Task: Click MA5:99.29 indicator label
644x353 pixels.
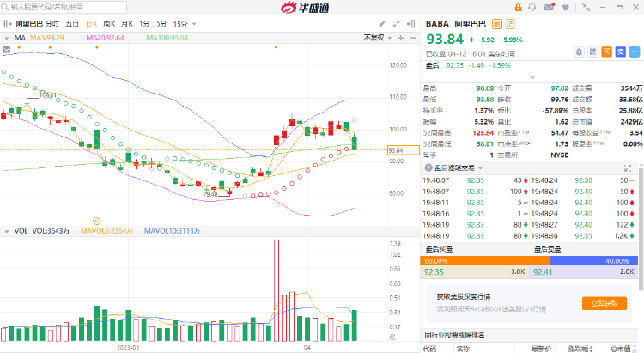Action: (x=47, y=38)
